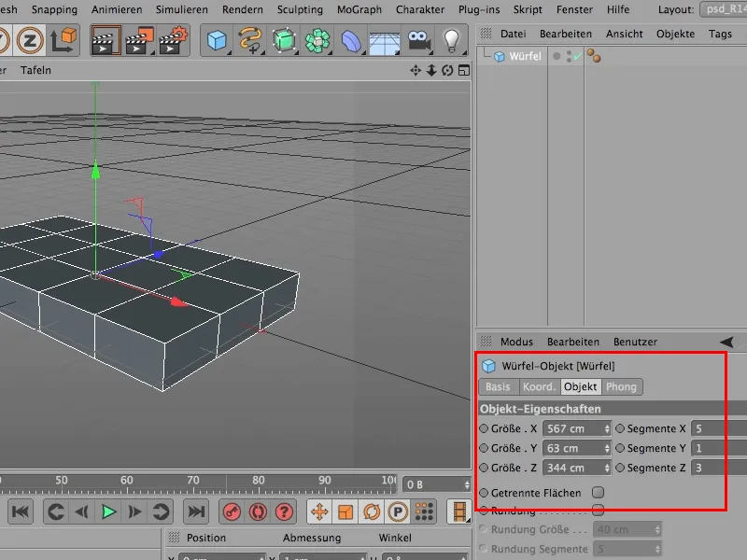
Task: Go to end of timeline
Action: coord(196,511)
